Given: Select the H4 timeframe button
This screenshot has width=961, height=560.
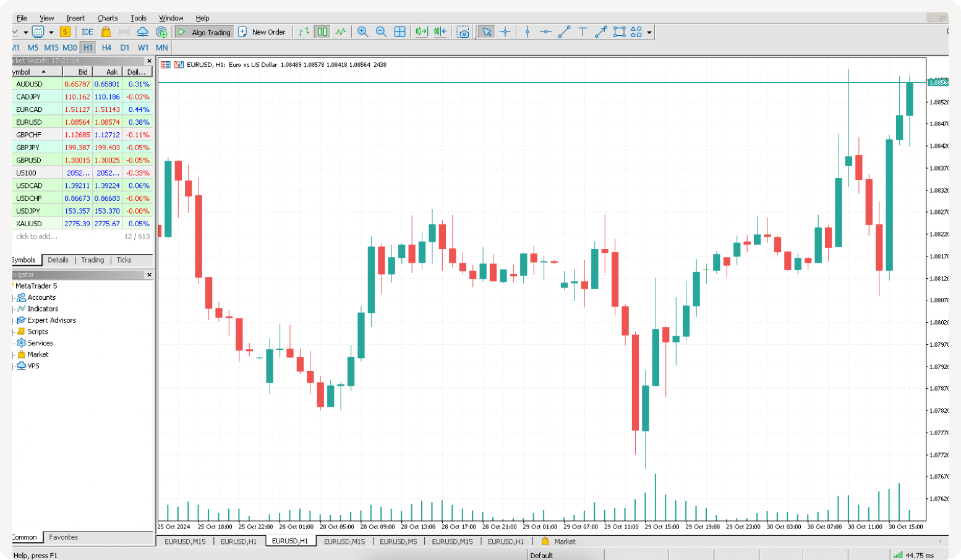Looking at the screenshot, I should (x=106, y=48).
